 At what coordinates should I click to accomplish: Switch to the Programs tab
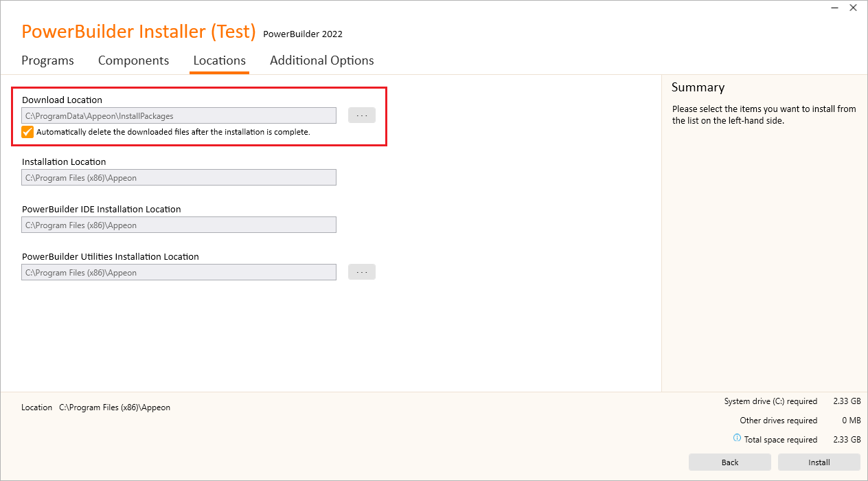coord(47,60)
